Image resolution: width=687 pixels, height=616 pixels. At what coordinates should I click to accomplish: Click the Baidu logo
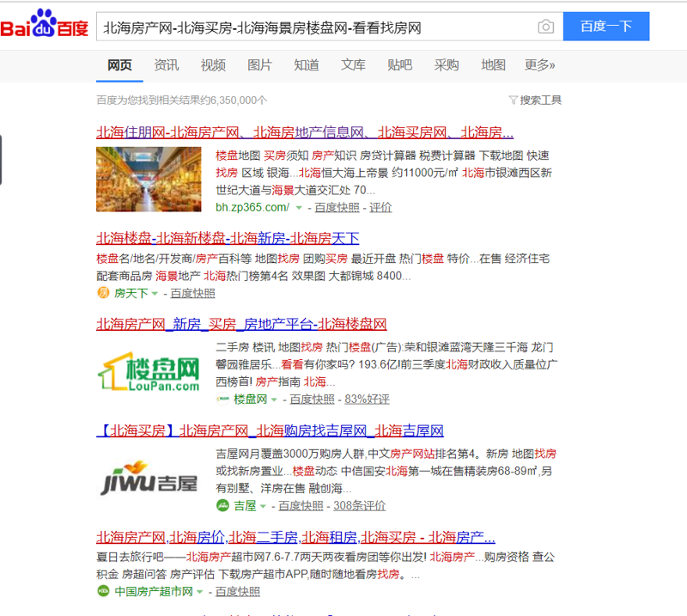45,24
